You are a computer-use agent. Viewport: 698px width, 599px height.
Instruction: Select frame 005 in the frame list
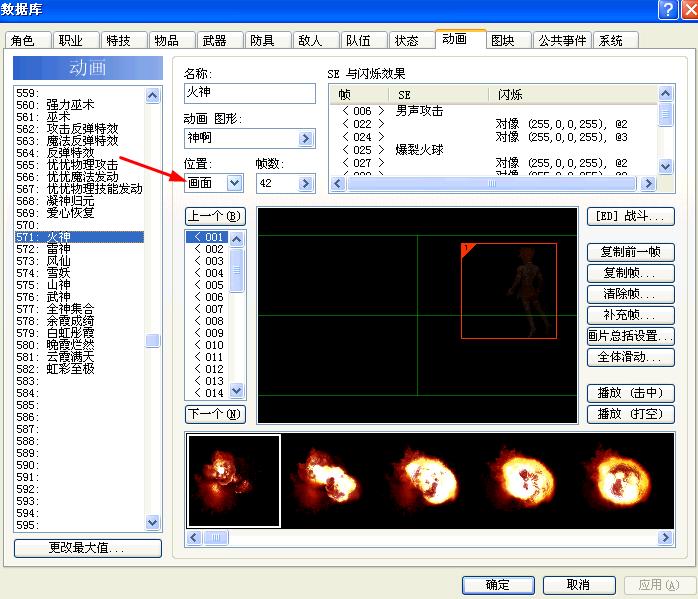coord(207,285)
